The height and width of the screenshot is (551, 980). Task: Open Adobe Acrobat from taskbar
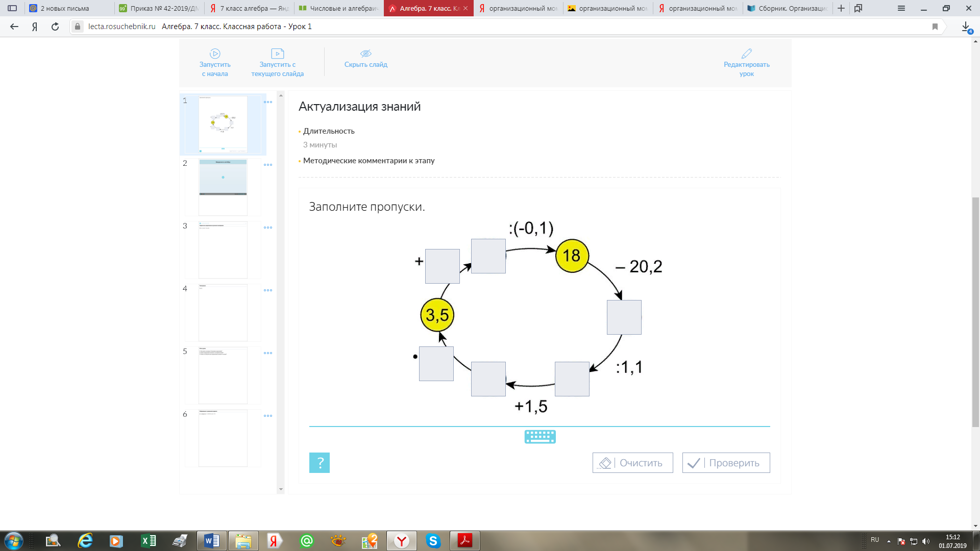pos(464,541)
